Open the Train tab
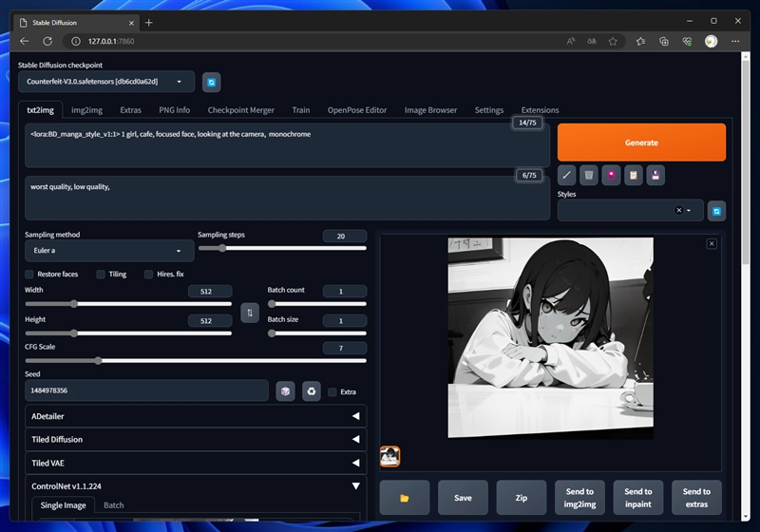The image size is (760, 532). tap(301, 110)
